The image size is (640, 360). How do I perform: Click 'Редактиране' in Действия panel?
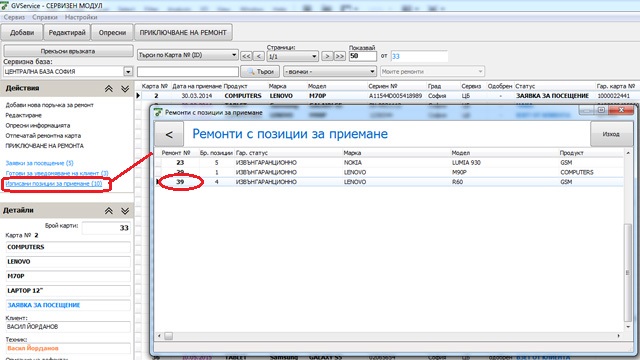(x=23, y=115)
